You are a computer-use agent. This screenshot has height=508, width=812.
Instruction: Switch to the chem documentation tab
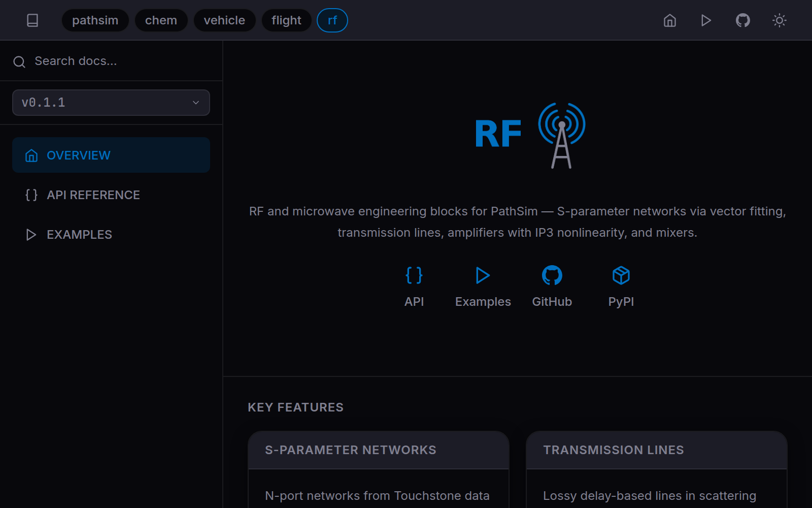pos(161,20)
